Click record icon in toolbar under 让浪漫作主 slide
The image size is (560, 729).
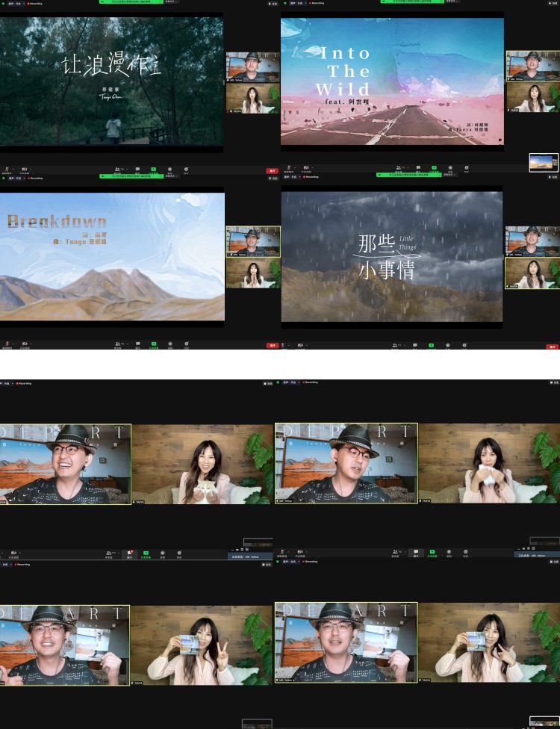click(169, 170)
